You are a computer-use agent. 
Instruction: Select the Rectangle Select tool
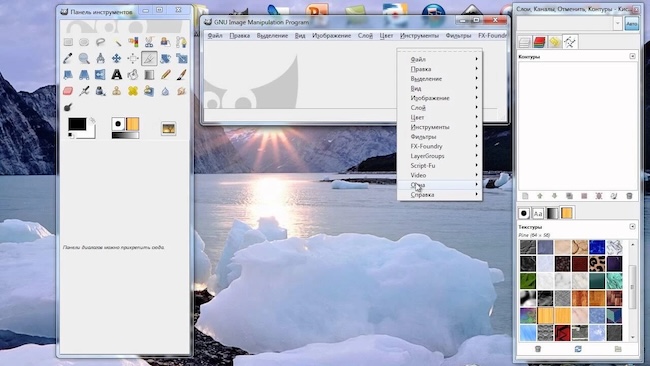click(x=68, y=42)
